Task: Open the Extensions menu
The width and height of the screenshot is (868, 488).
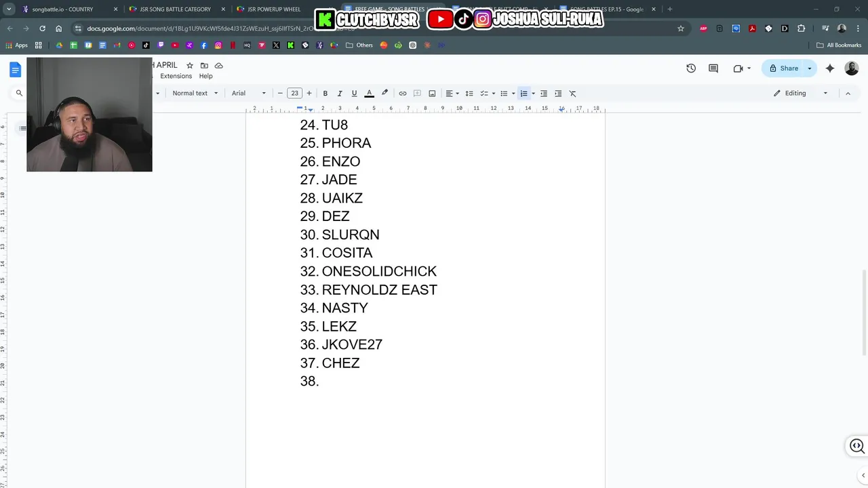Action: (176, 77)
